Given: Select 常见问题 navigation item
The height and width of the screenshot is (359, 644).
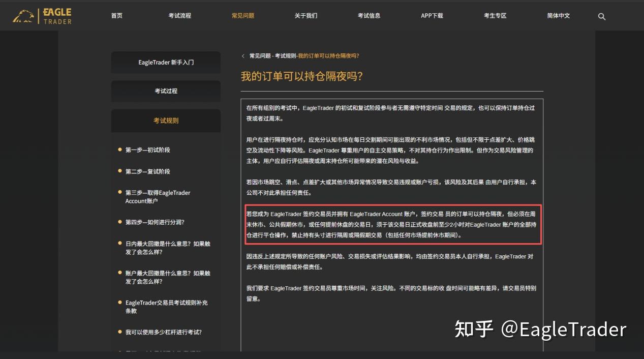Looking at the screenshot, I should tap(243, 16).
